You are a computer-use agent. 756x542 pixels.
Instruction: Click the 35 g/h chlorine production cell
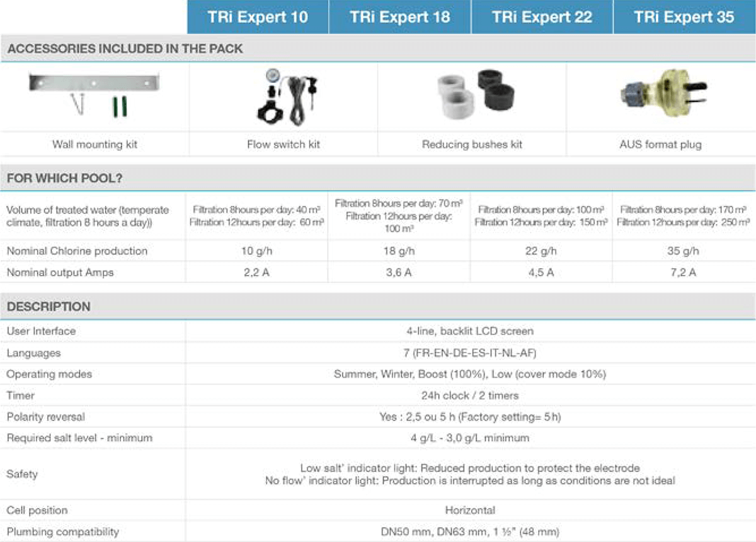click(x=684, y=251)
